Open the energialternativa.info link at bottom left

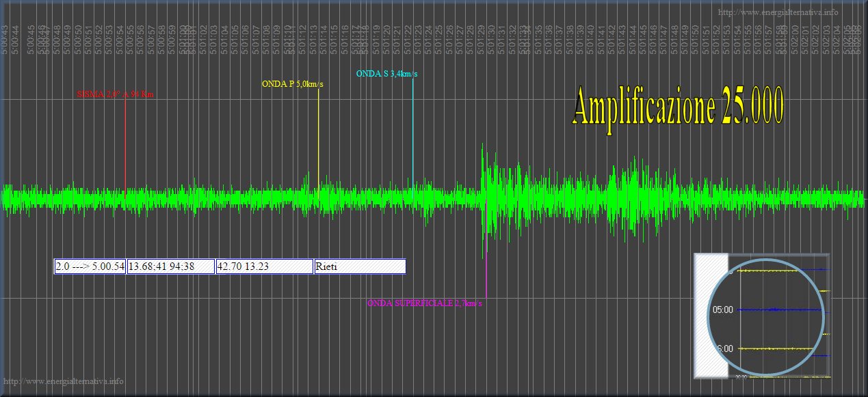click(x=64, y=381)
